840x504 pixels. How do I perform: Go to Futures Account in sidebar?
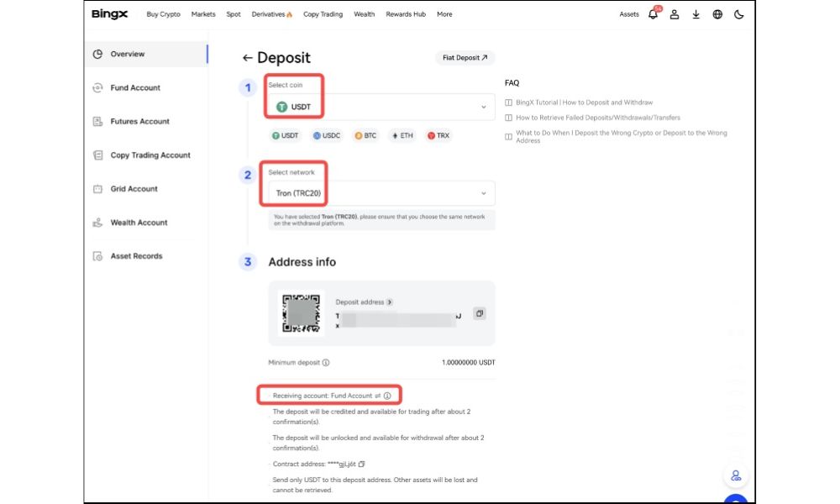pos(139,122)
